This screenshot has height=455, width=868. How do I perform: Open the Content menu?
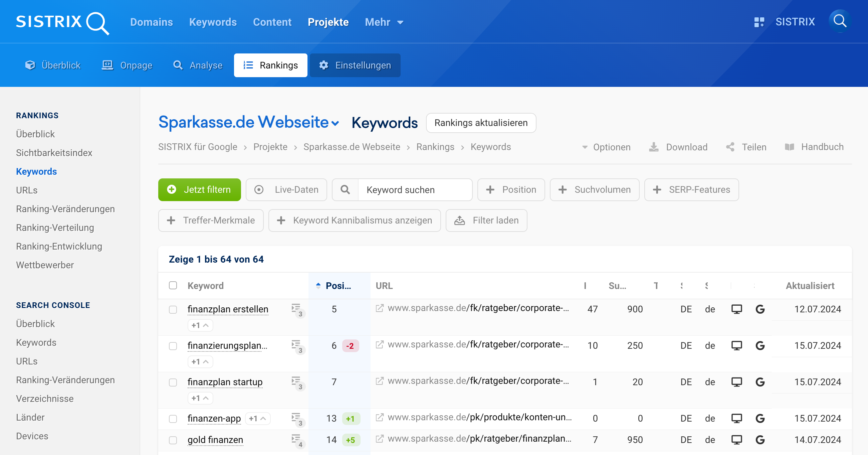pyautogui.click(x=272, y=22)
